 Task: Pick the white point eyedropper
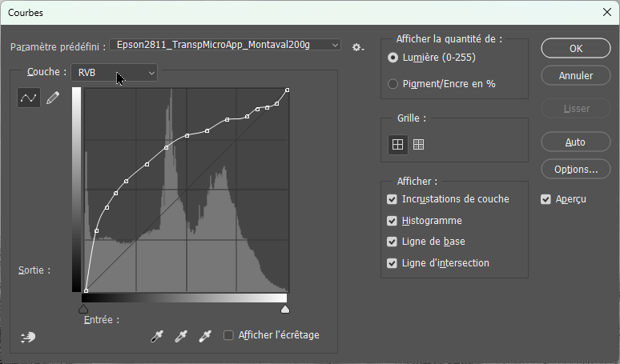[x=205, y=336]
